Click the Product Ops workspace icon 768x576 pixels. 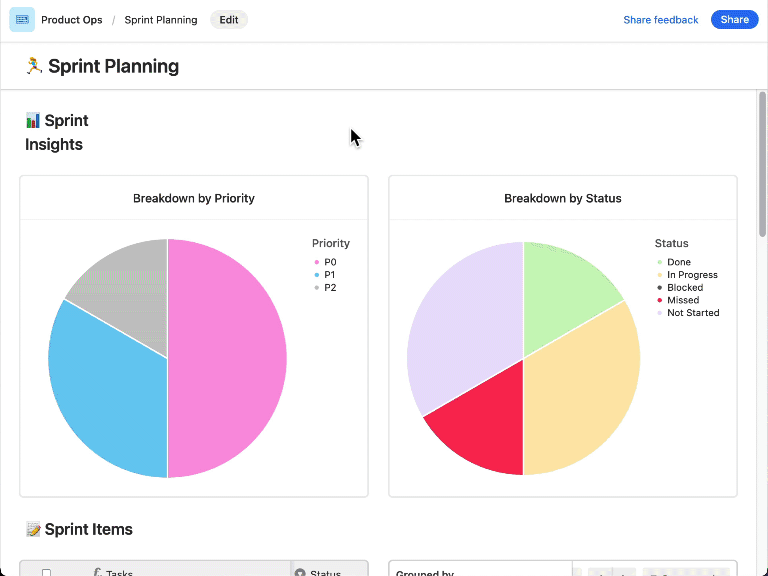22,20
